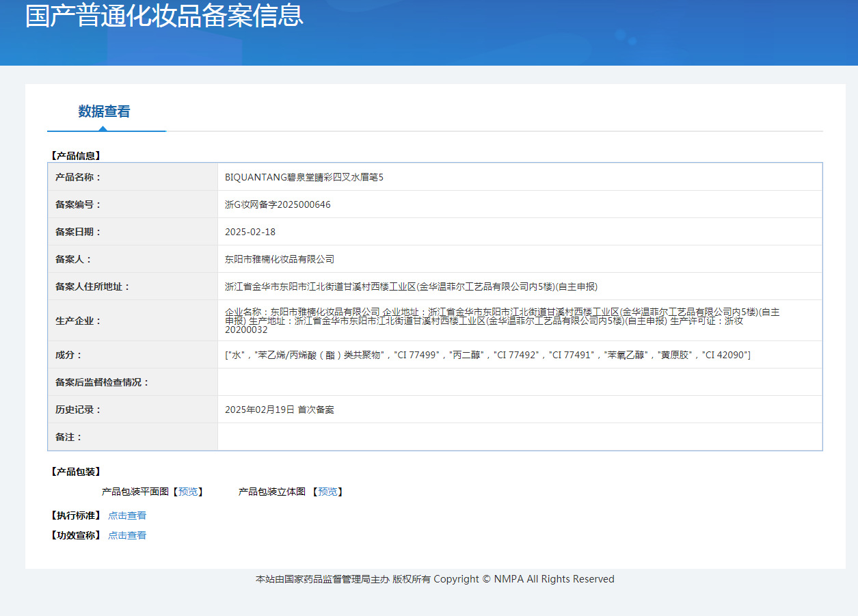The height and width of the screenshot is (616, 858).
Task: Click the 历史记录 entry 2025年02月19日 首次备案
Action: [279, 410]
